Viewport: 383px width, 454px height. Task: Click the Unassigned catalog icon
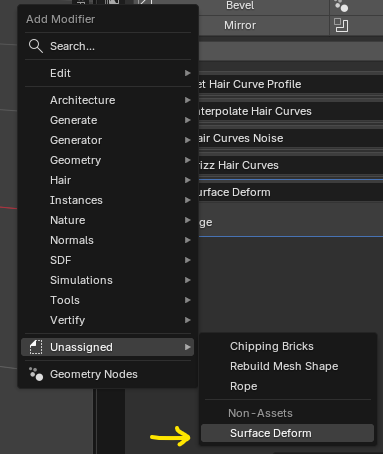pos(36,347)
